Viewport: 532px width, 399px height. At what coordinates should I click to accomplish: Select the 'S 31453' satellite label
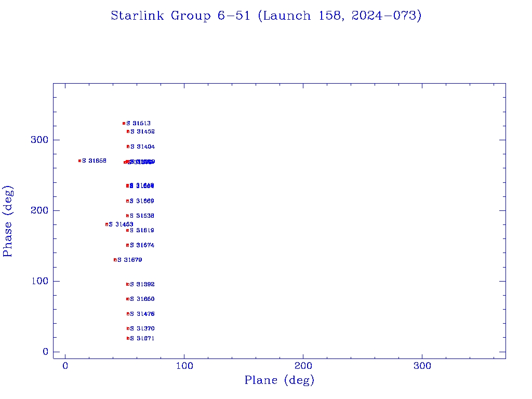pos(121,224)
